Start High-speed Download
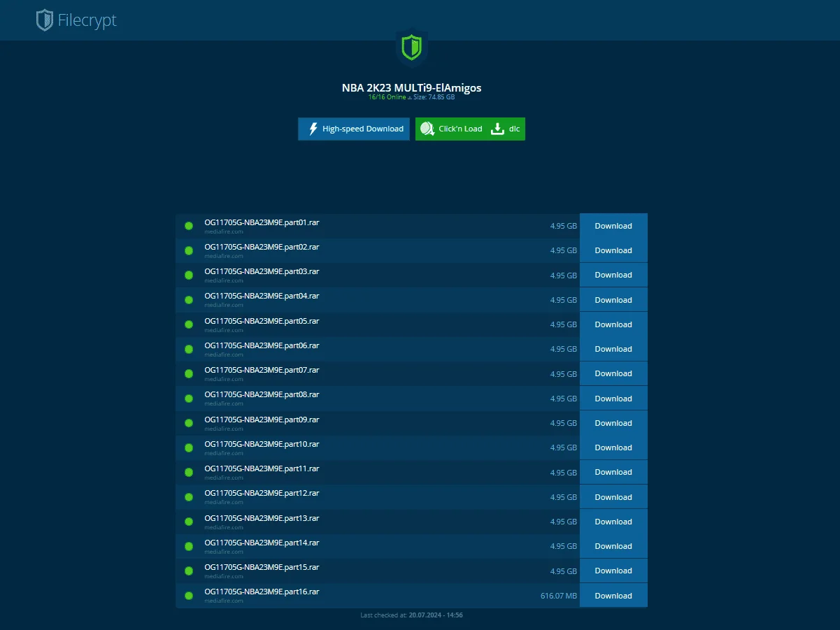Screen dimensions: 840x630 pos(354,129)
